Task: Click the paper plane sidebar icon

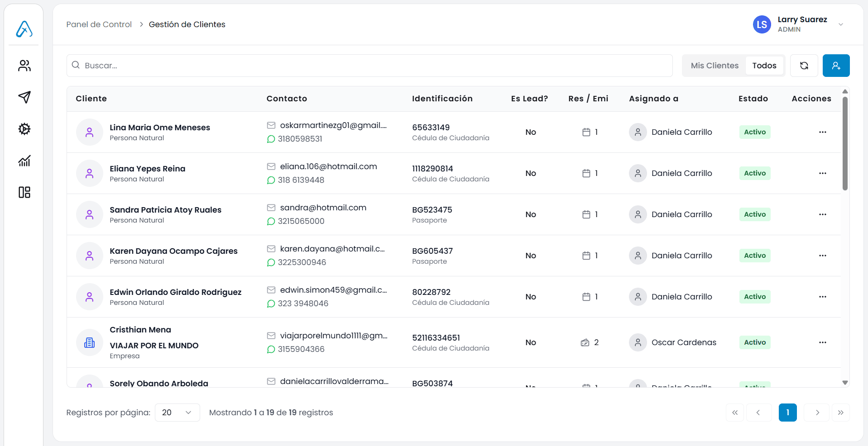Action: [x=24, y=97]
